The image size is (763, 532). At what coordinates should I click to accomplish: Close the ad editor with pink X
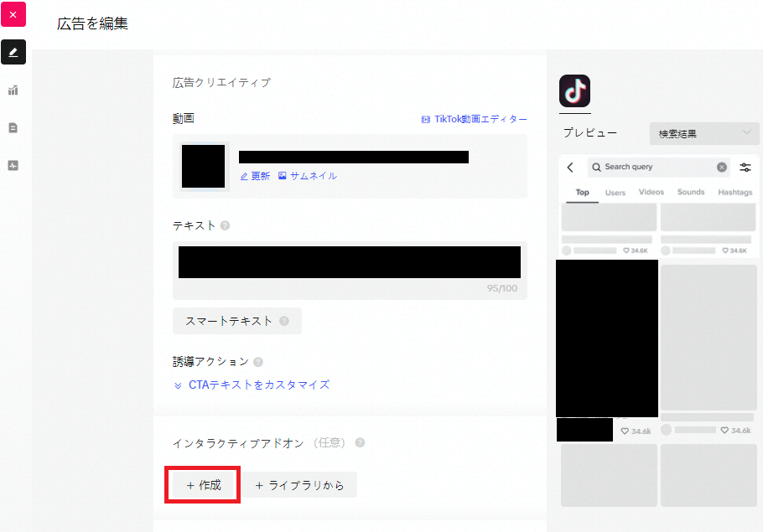13,14
